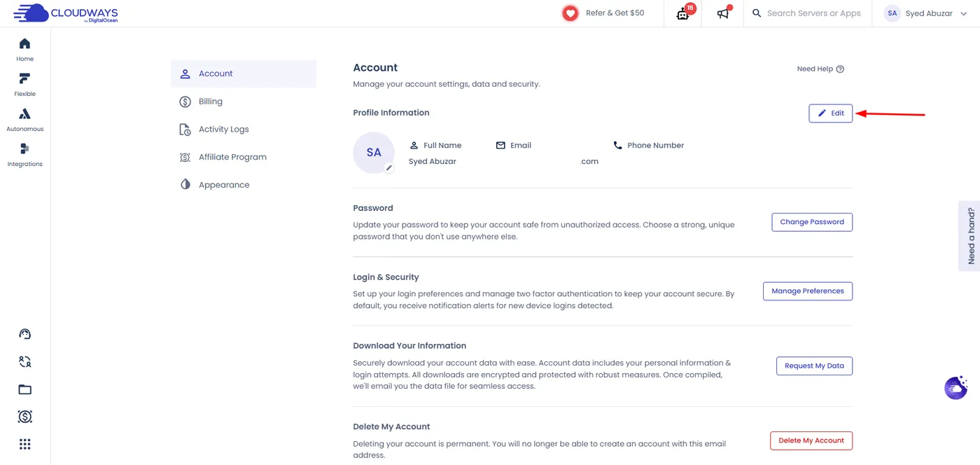Click the Affiliate Program icon

click(185, 158)
